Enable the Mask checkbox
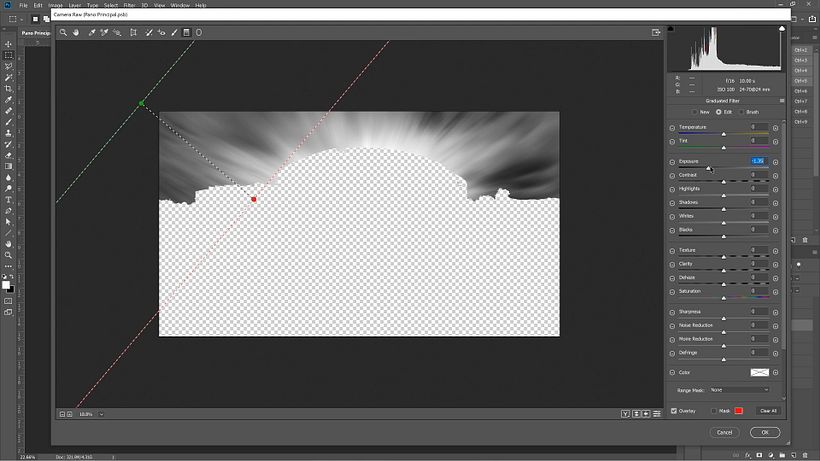 (714, 411)
